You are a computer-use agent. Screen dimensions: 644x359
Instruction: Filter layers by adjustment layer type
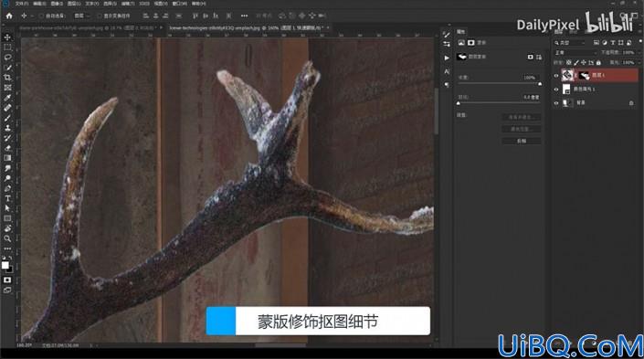(605, 42)
